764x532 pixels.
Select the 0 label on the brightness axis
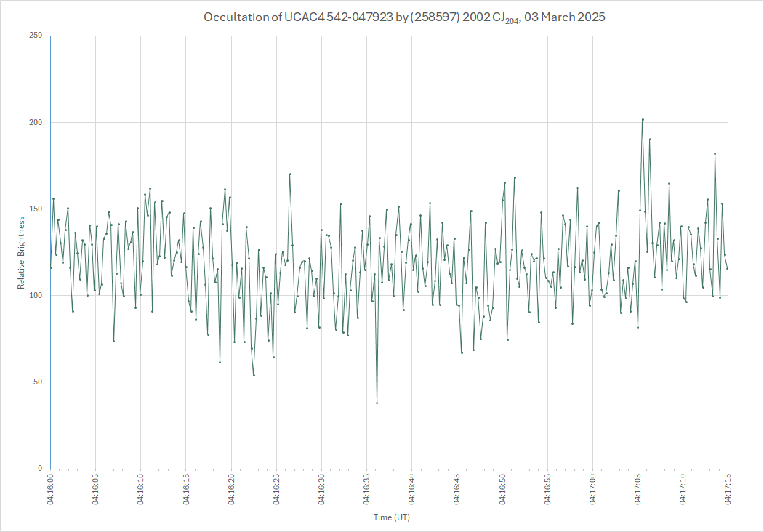tap(41, 469)
